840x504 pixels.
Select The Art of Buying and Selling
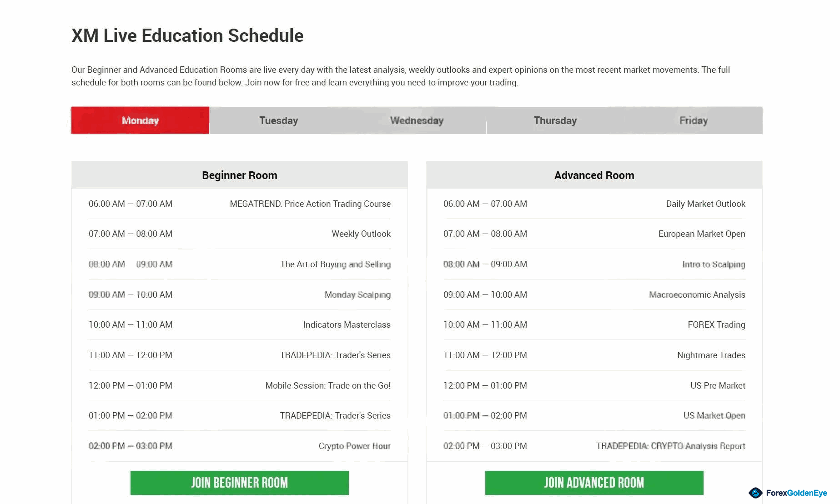pyautogui.click(x=335, y=264)
